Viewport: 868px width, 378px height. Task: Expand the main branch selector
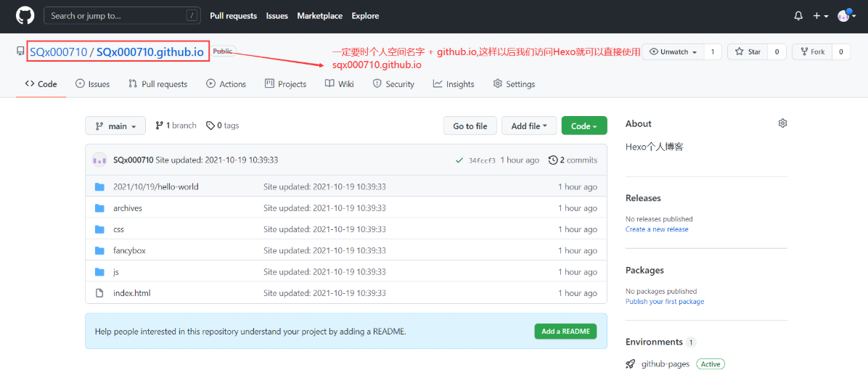115,126
